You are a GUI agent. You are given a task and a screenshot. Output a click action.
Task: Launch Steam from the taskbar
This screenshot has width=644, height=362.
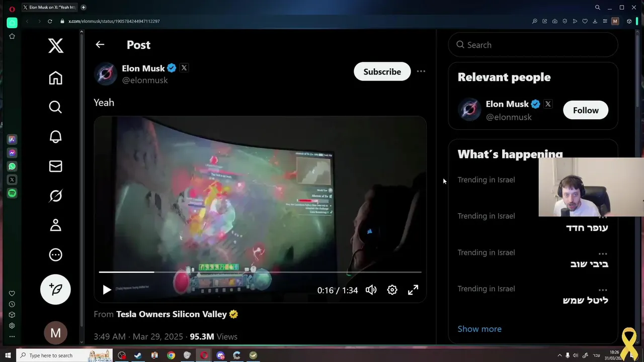click(138, 355)
